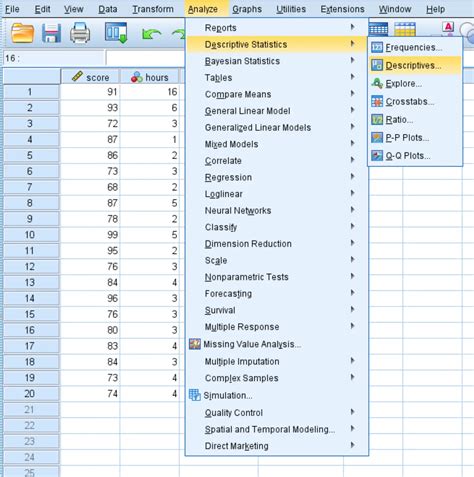The height and width of the screenshot is (477, 474).
Task: Click the Q-Q Plots icon
Action: (x=377, y=155)
